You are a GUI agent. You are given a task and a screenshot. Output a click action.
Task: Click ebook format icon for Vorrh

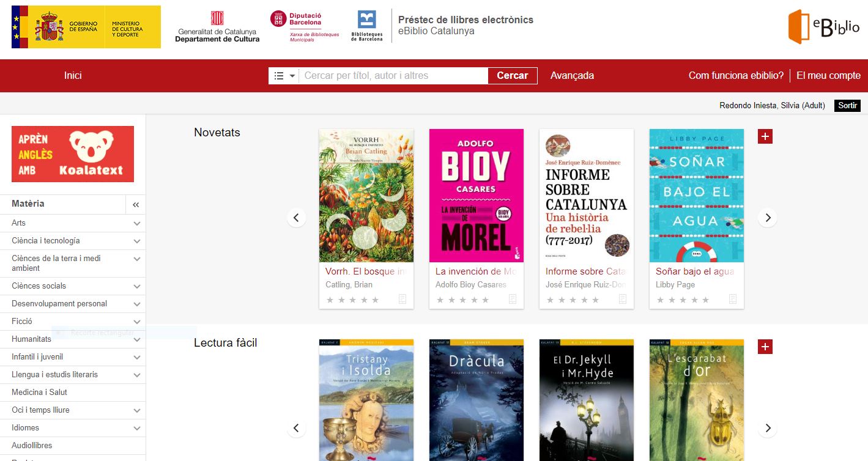click(x=402, y=299)
